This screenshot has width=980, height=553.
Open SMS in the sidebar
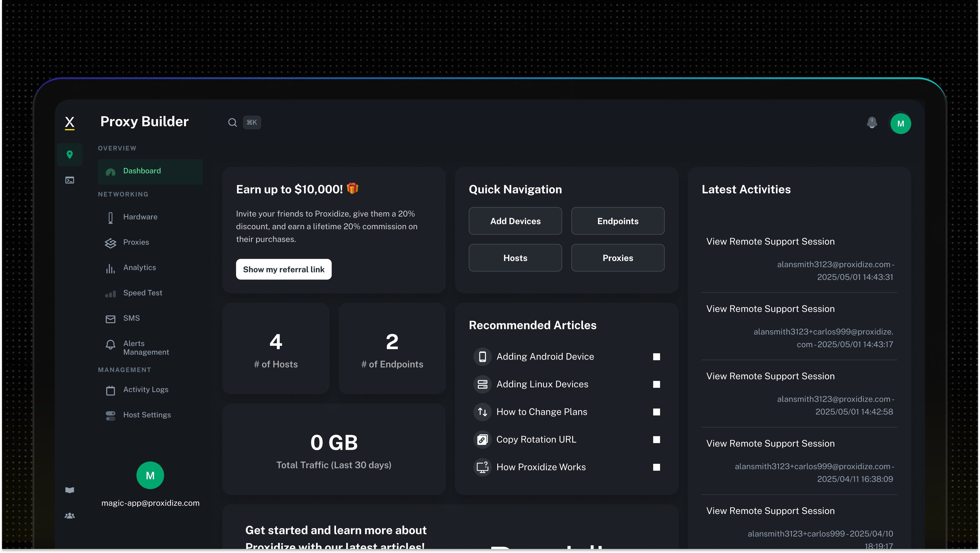pyautogui.click(x=150, y=319)
